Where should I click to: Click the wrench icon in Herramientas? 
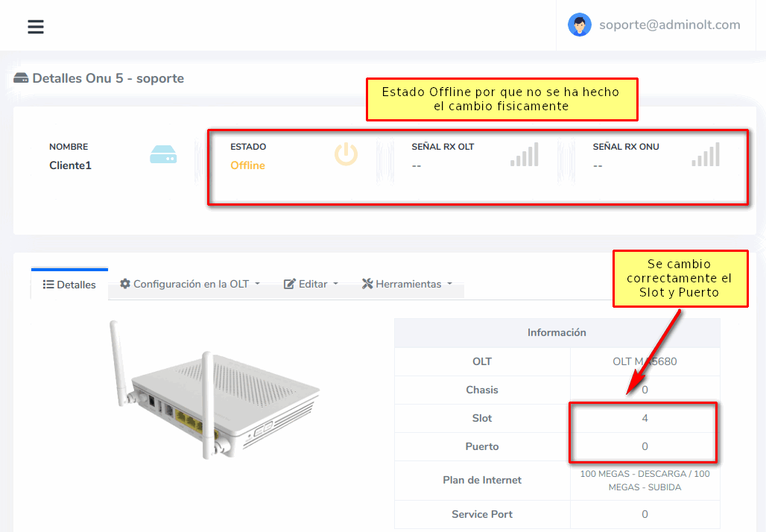pyautogui.click(x=367, y=284)
